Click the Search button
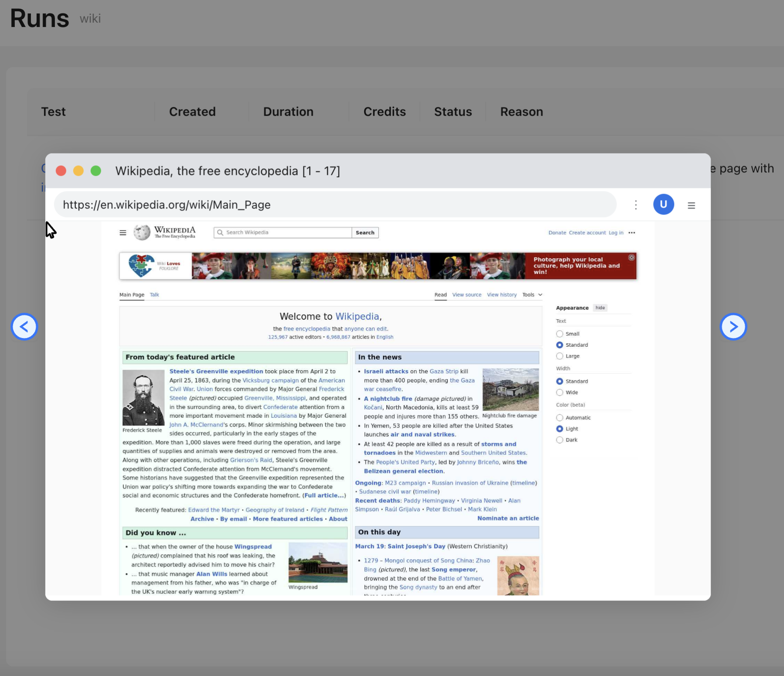Viewport: 784px width, 676px height. (x=365, y=232)
